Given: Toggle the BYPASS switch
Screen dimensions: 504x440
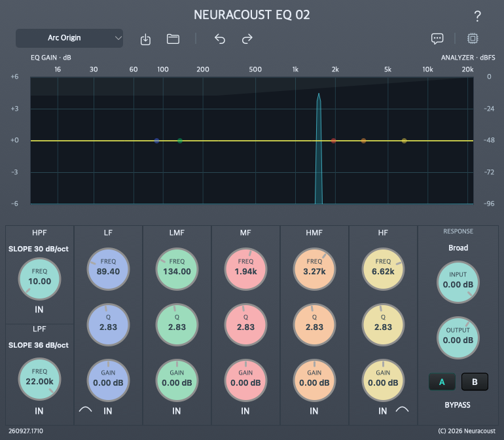Looking at the screenshot, I should pos(458,405).
